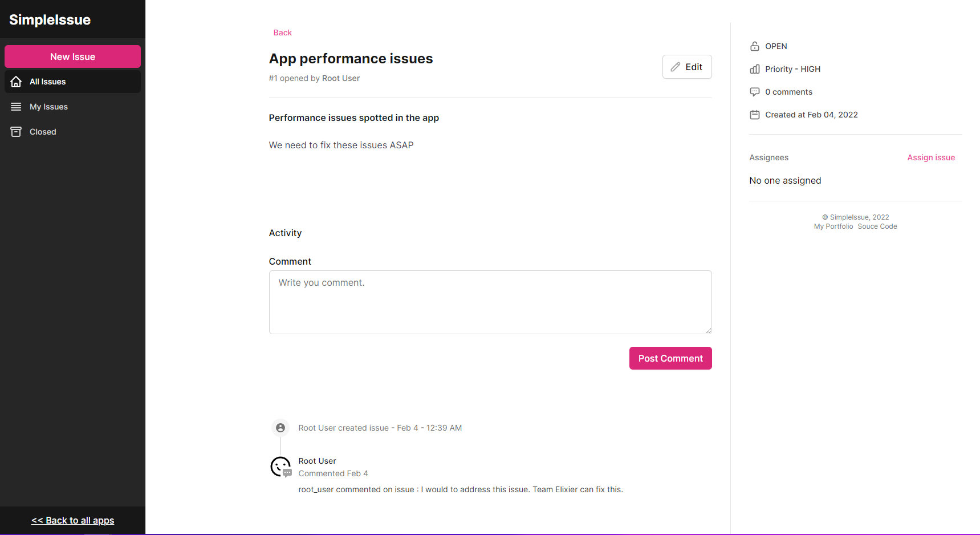Click the speech bubble icon near 0 comments

(x=755, y=92)
